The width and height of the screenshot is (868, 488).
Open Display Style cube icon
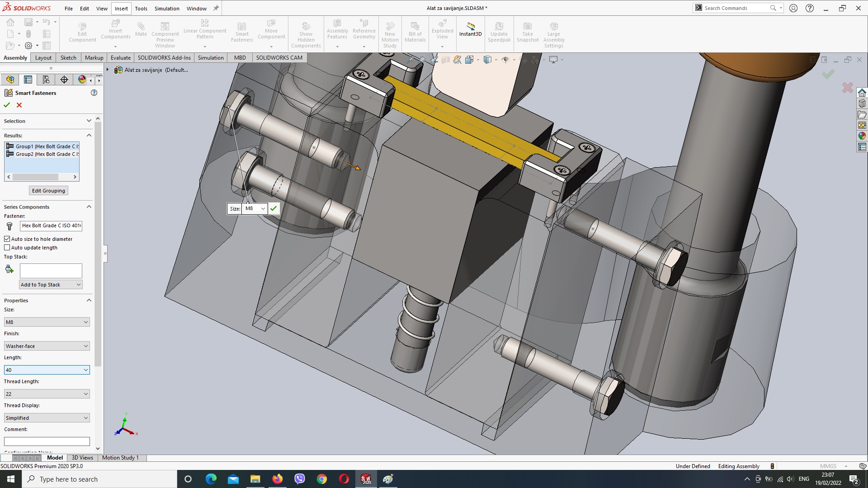click(x=487, y=60)
